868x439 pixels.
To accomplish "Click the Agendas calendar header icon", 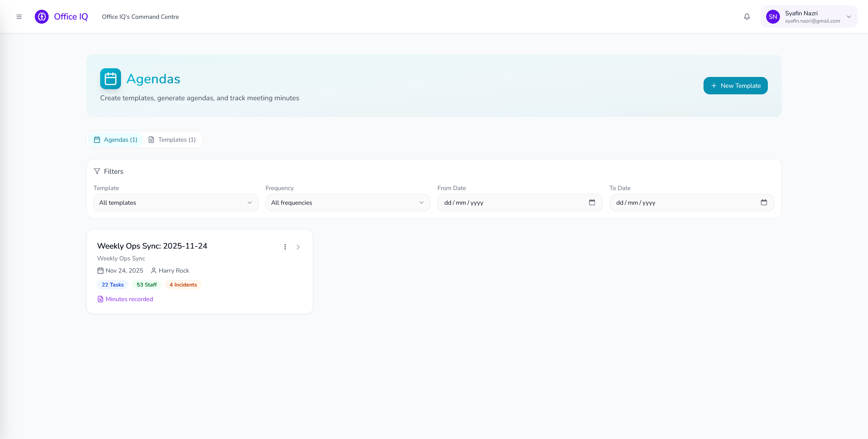I will click(x=111, y=79).
